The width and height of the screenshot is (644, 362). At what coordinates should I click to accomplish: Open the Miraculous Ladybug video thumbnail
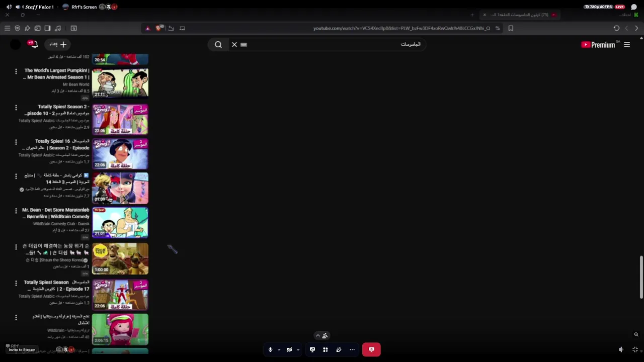coord(120,188)
